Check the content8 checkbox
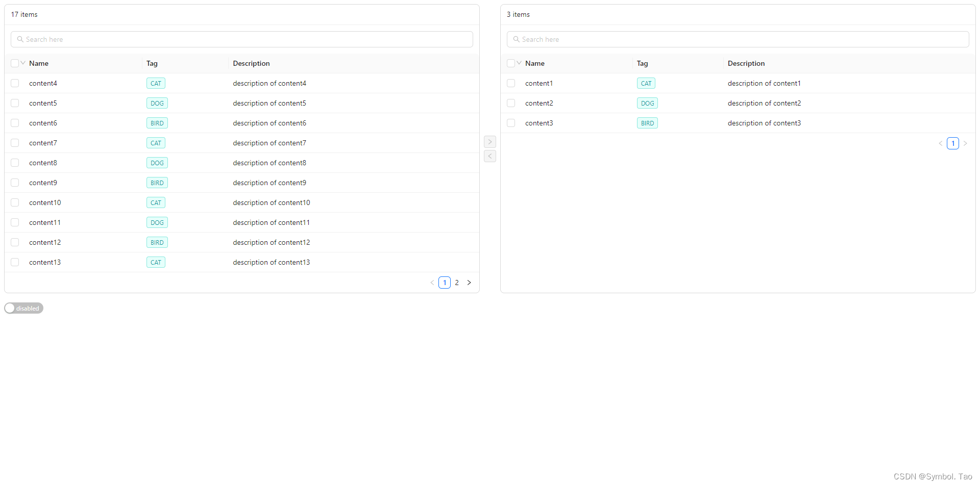Image resolution: width=980 pixels, height=486 pixels. pyautogui.click(x=15, y=163)
